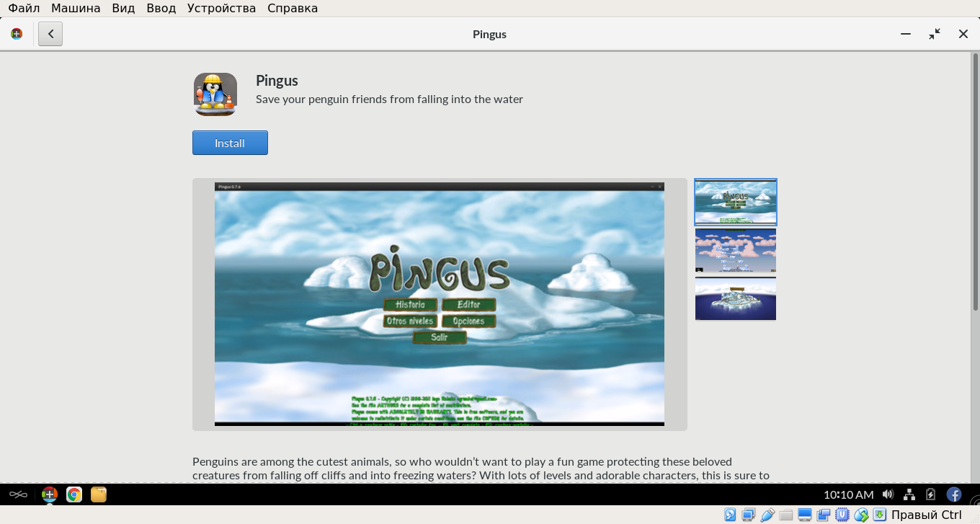Image resolution: width=980 pixels, height=524 pixels.
Task: Click VirtualBox USB devices status icon
Action: (767, 515)
